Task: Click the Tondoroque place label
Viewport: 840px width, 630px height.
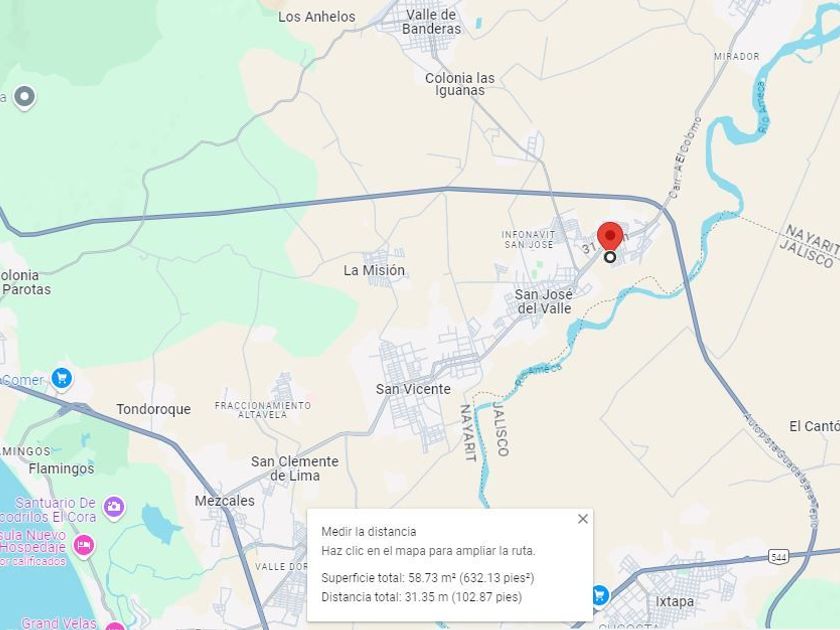Action: [154, 409]
